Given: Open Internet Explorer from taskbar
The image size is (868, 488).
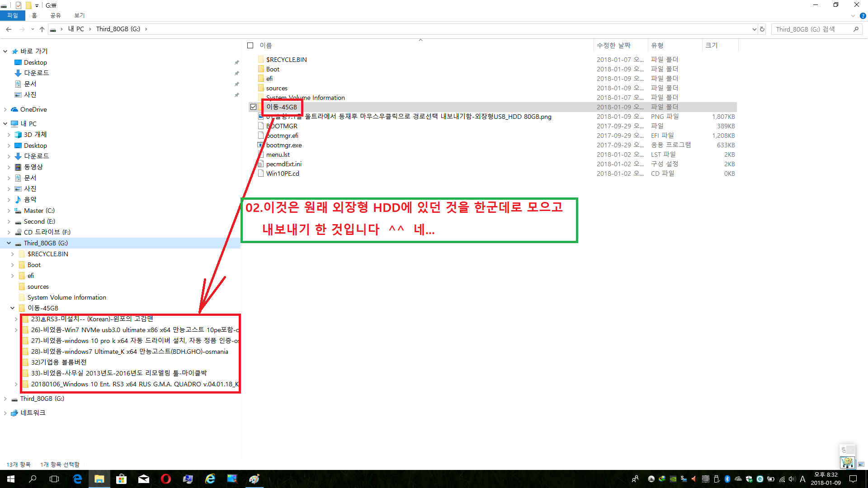Looking at the screenshot, I should (x=210, y=479).
